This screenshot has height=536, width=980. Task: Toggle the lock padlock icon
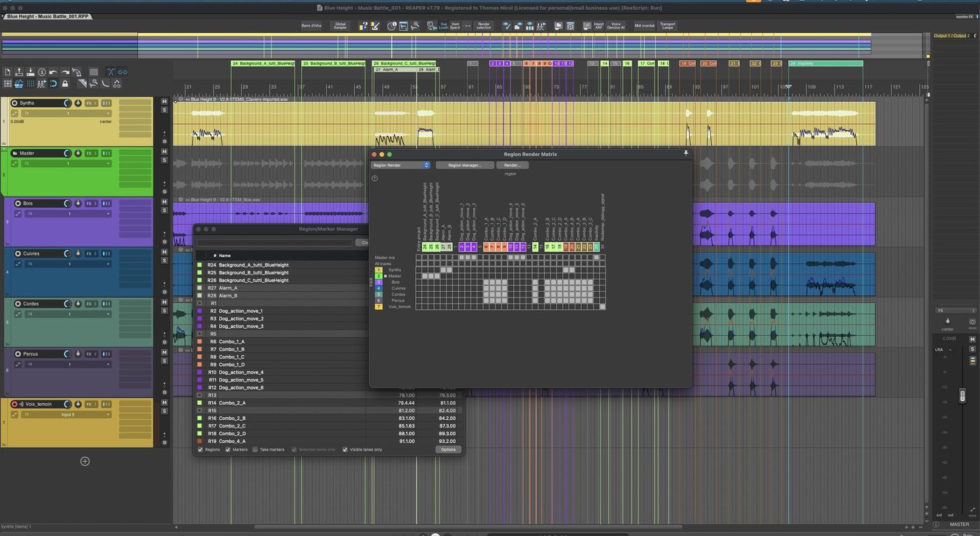click(65, 83)
